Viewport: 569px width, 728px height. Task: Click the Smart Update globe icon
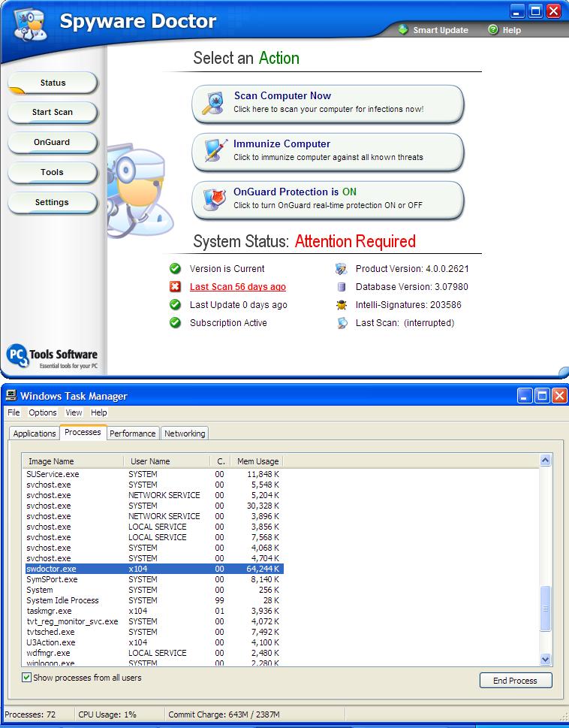pyautogui.click(x=403, y=30)
